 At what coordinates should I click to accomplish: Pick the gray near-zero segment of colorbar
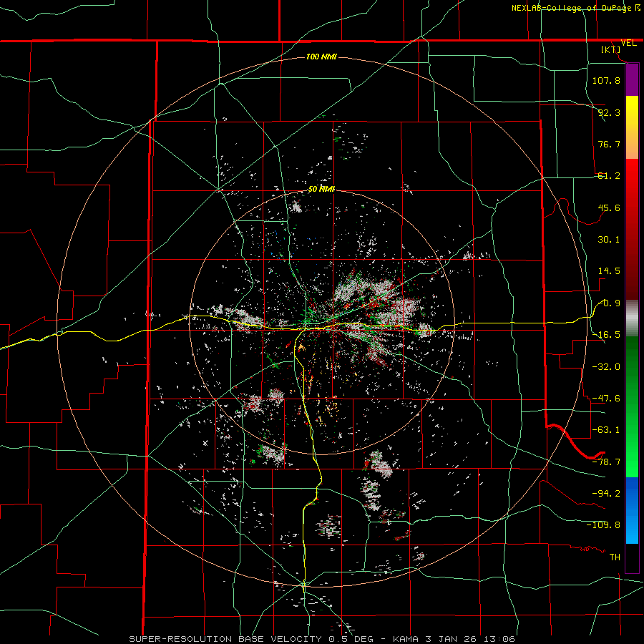click(632, 318)
